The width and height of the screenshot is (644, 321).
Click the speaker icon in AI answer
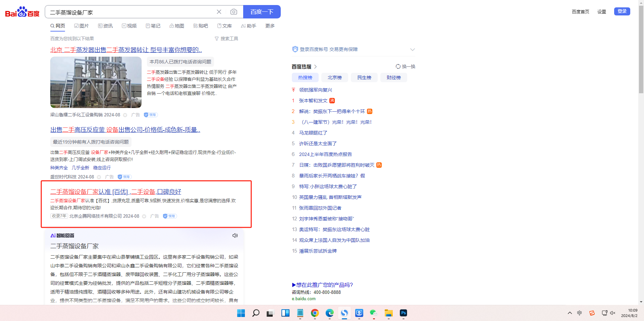(x=235, y=235)
